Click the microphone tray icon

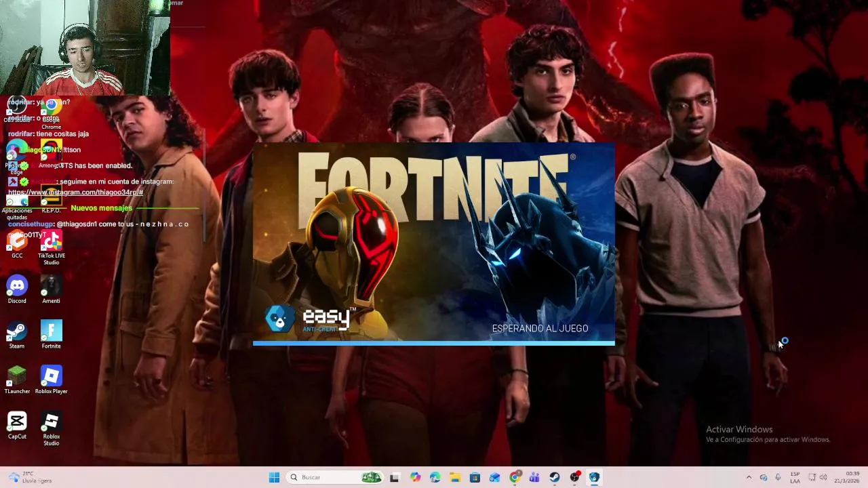(778, 477)
